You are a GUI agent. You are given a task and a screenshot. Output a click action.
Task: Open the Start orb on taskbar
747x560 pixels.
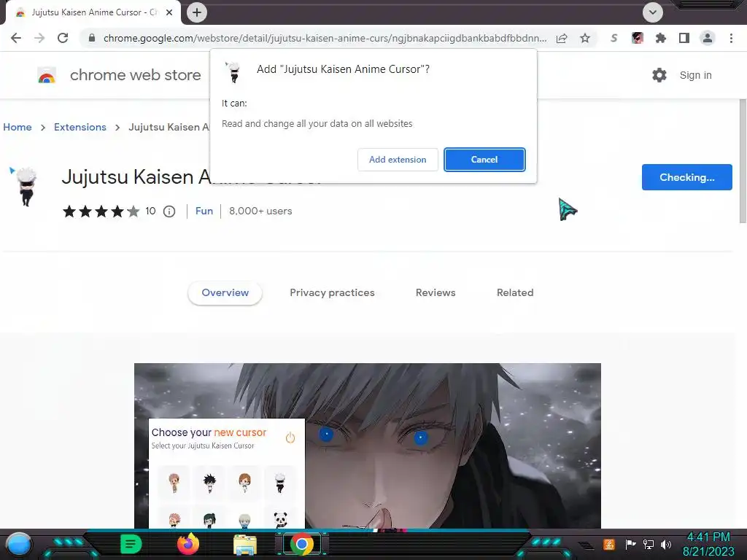coord(18,544)
